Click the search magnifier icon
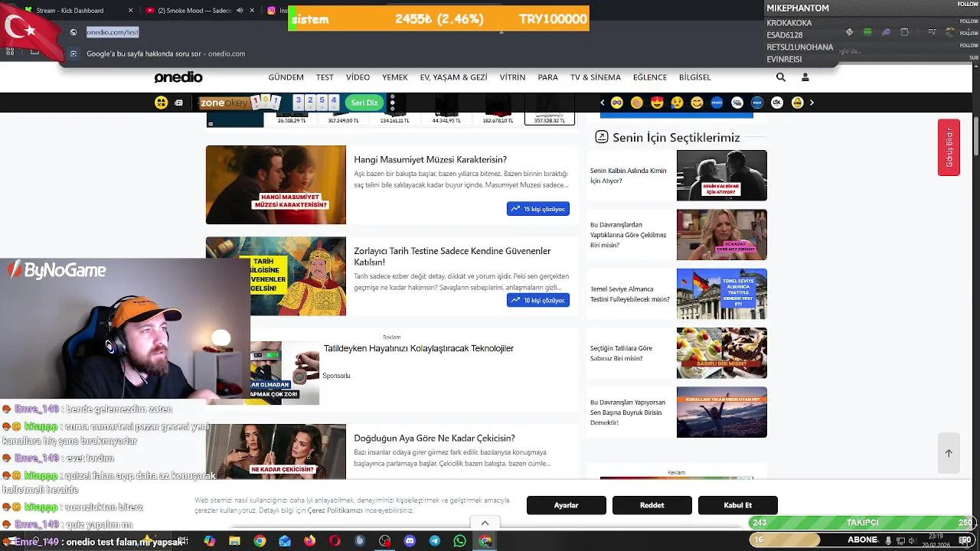Viewport: 980px width, 551px height. [x=781, y=77]
